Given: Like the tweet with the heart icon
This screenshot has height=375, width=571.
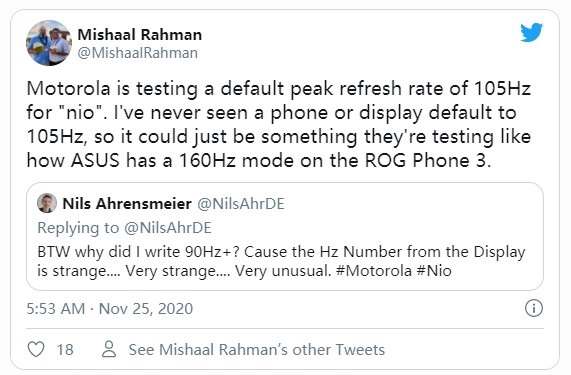Looking at the screenshot, I should (x=36, y=349).
